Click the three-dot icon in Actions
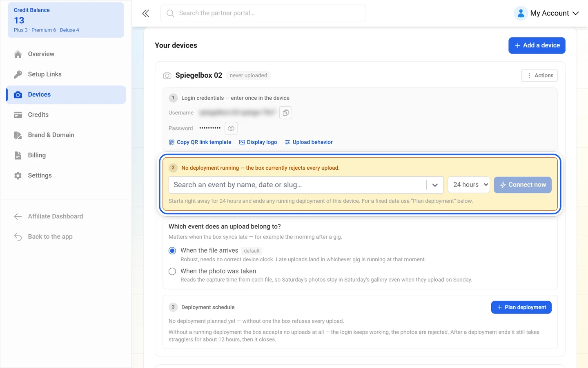 point(529,76)
